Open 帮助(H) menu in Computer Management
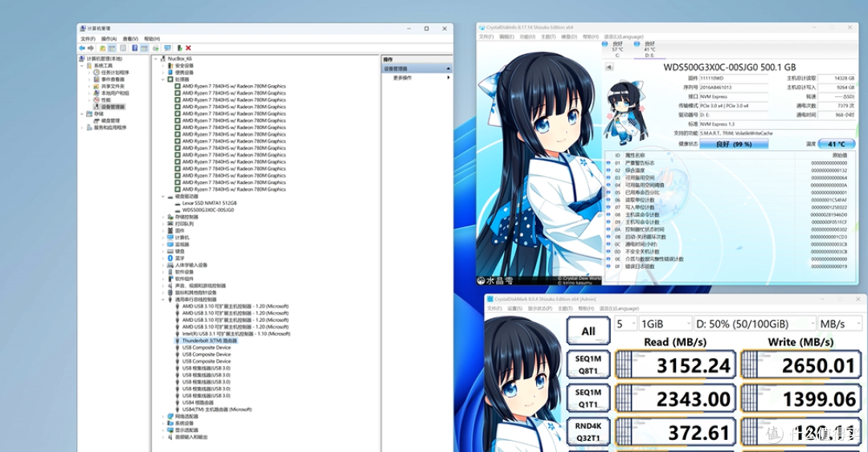The height and width of the screenshot is (452, 868). (x=152, y=39)
